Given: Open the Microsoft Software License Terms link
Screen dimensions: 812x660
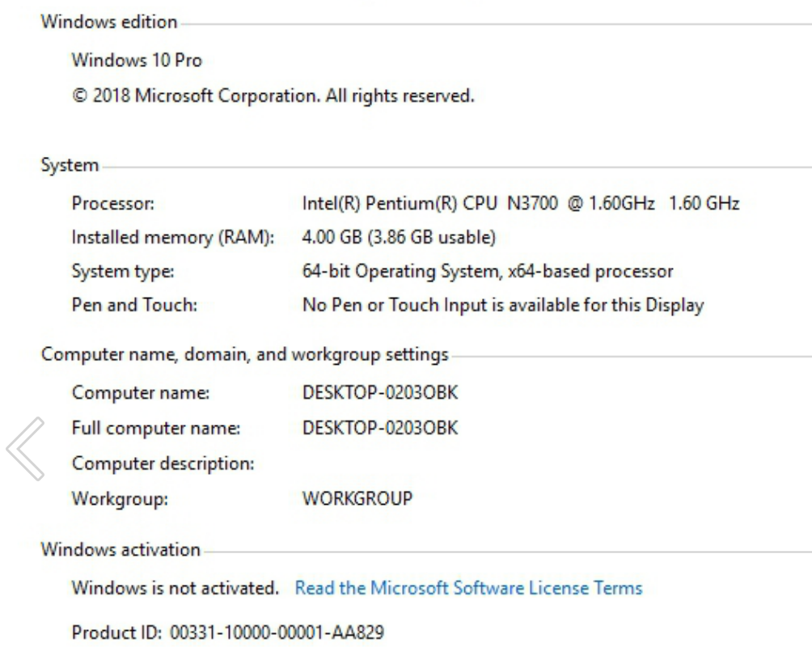Looking at the screenshot, I should 468,588.
